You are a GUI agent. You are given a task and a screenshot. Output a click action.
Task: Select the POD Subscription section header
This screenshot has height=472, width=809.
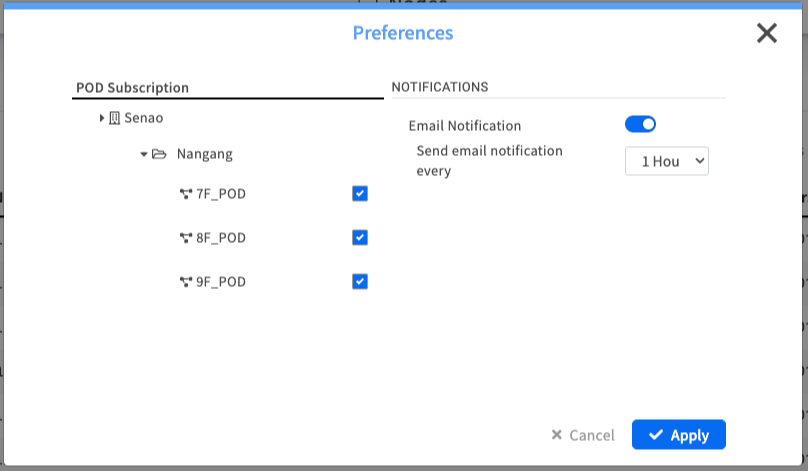[x=132, y=88]
